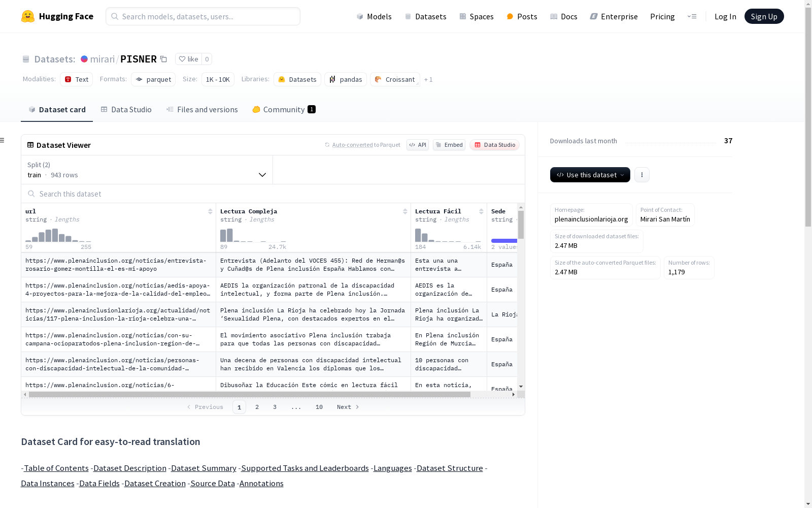812x508 pixels.
Task: Select the Croissant library tag
Action: point(395,79)
